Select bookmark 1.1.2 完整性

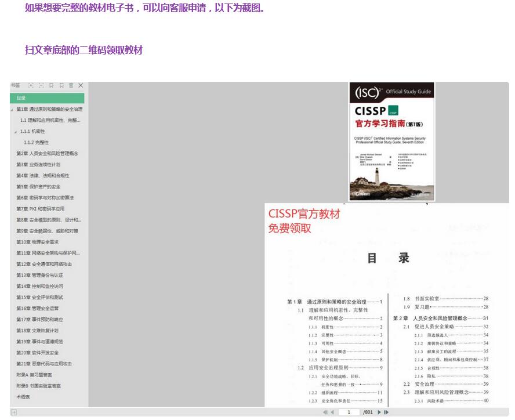36,142
